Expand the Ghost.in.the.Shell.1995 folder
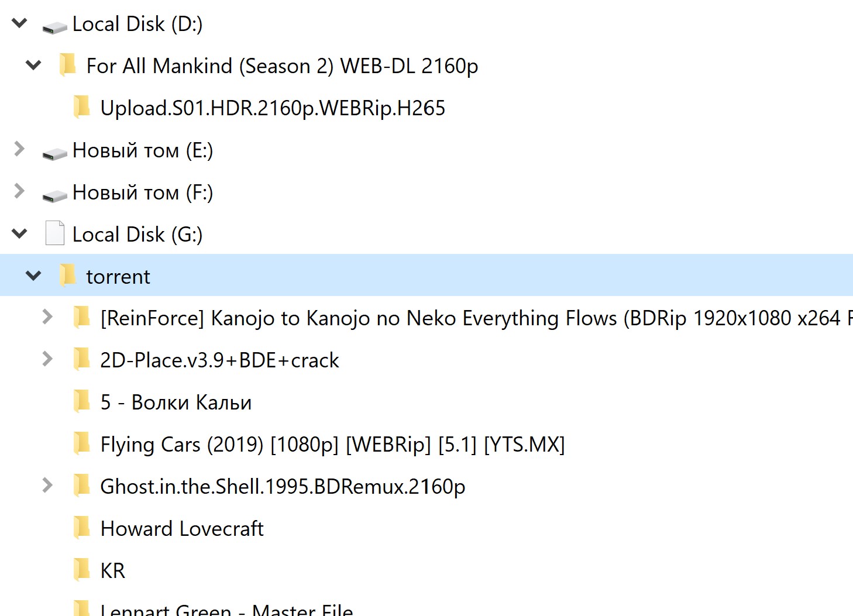The height and width of the screenshot is (616, 853). 47,486
